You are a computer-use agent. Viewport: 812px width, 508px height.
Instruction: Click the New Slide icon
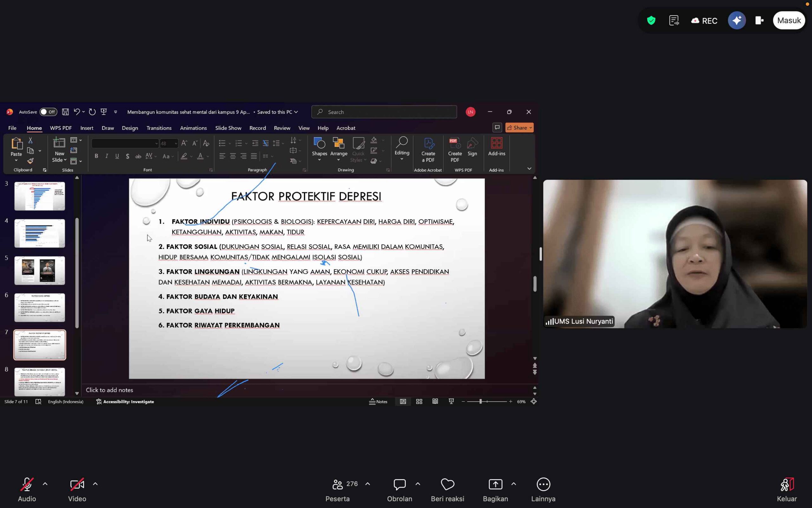point(59,143)
